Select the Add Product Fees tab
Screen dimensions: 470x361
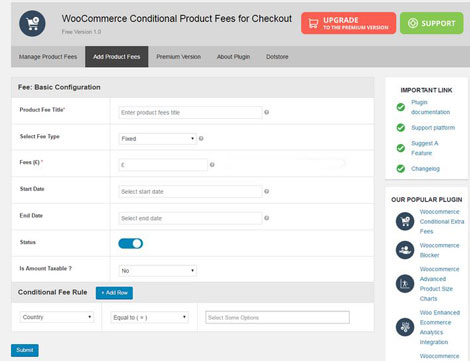[117, 57]
